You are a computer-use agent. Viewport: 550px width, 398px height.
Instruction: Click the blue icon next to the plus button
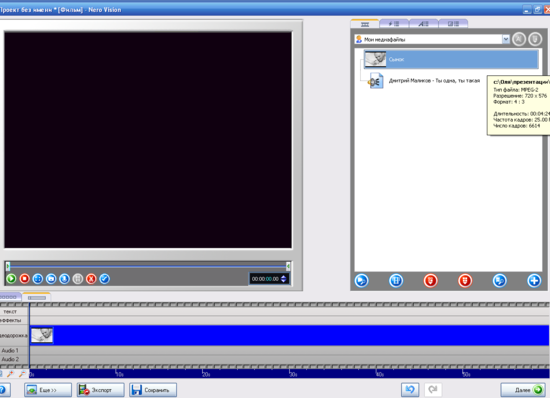499,281
